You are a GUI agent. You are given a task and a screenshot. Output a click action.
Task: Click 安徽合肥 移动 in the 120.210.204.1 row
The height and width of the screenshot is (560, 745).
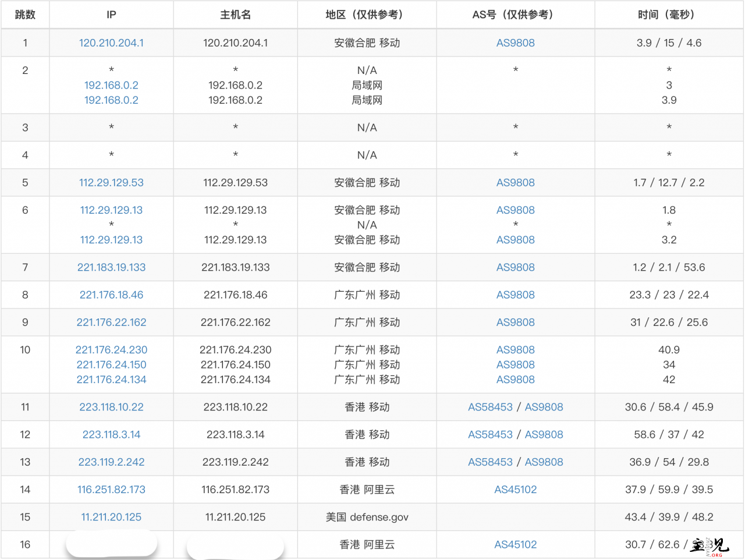click(x=367, y=43)
